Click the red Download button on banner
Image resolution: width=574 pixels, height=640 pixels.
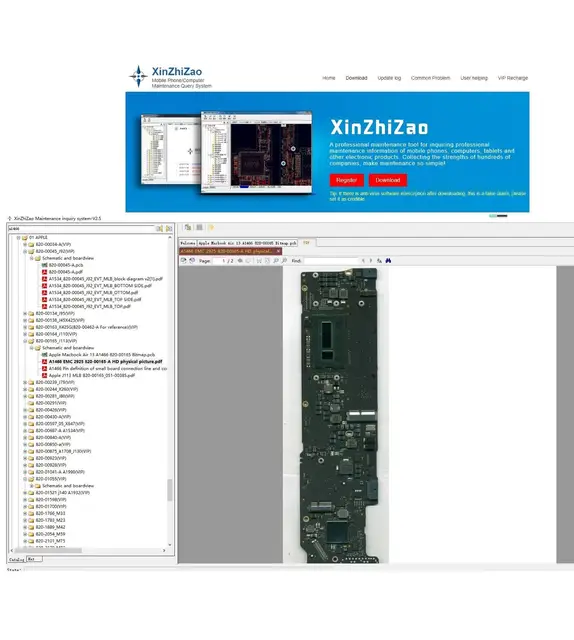(388, 180)
